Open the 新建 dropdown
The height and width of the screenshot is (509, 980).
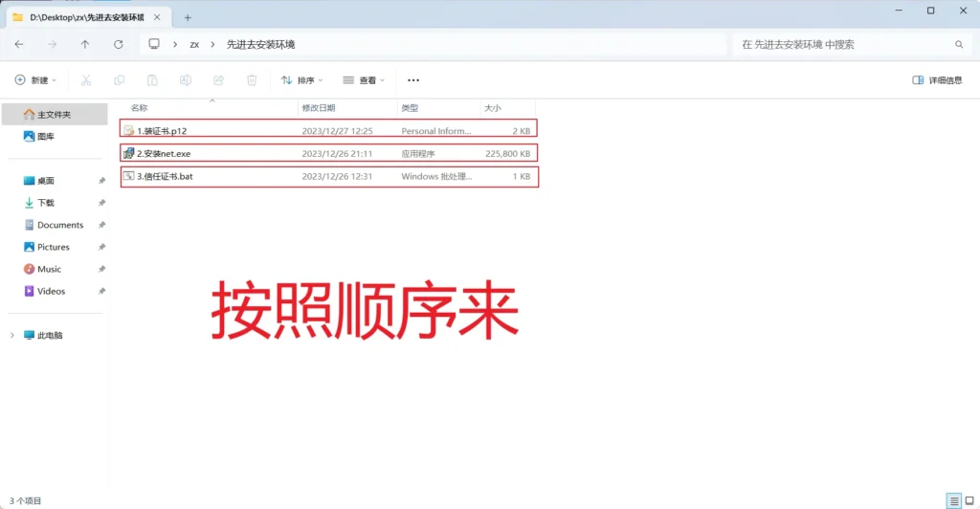(35, 80)
